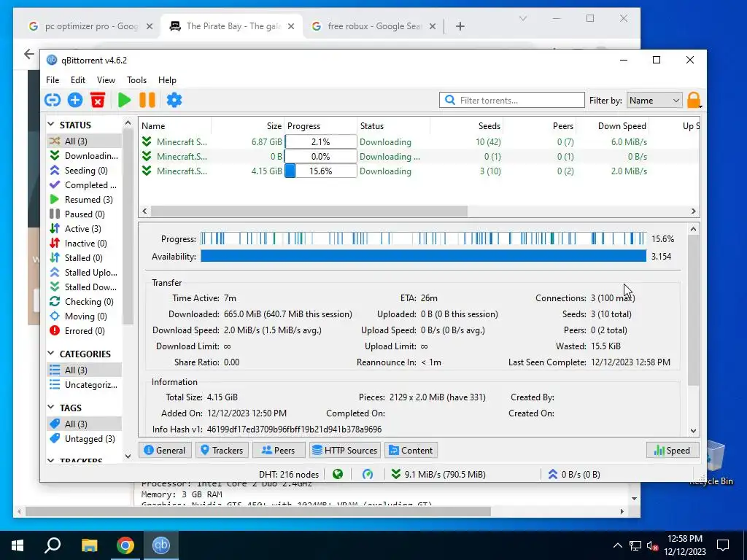Collapse the TRACKERS section
Image resolution: width=747 pixels, height=560 pixels.
point(52,461)
